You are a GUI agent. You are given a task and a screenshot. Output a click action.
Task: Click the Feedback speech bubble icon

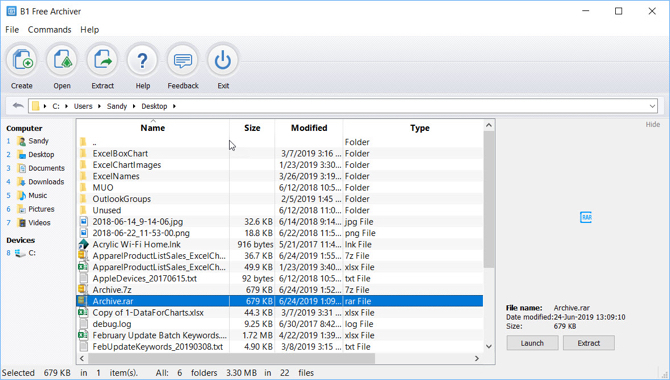pos(183,60)
